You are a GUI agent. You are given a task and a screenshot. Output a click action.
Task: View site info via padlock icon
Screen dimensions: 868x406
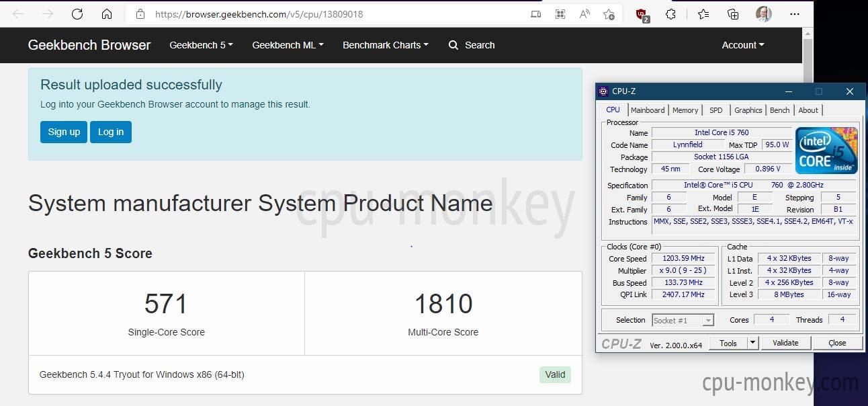point(140,14)
